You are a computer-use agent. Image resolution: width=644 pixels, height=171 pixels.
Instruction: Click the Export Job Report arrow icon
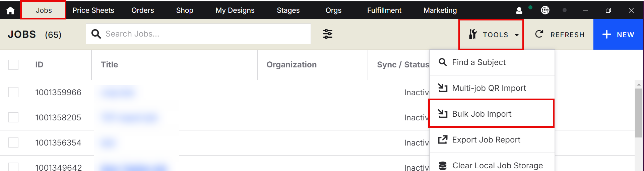tap(443, 139)
